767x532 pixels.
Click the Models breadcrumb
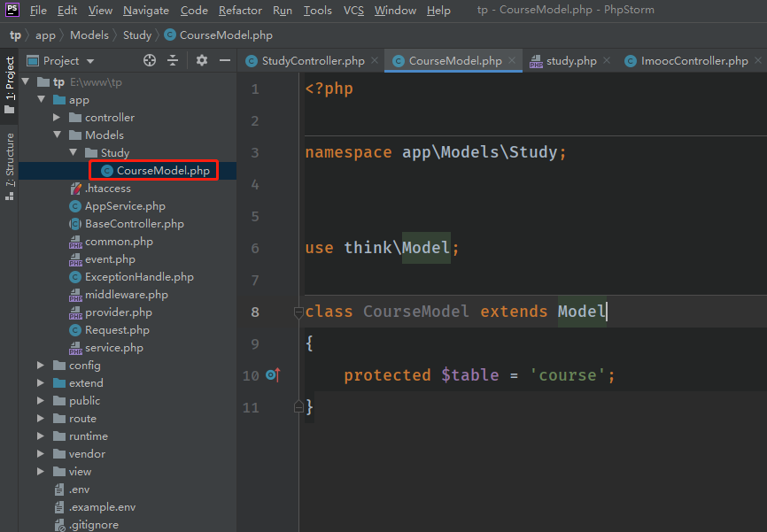pos(89,35)
